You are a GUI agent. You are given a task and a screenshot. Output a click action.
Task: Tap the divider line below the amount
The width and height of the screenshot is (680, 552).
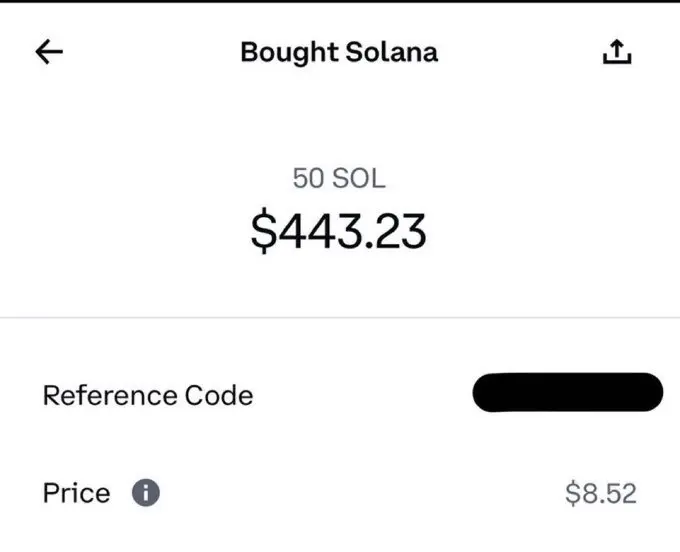pyautogui.click(x=340, y=317)
